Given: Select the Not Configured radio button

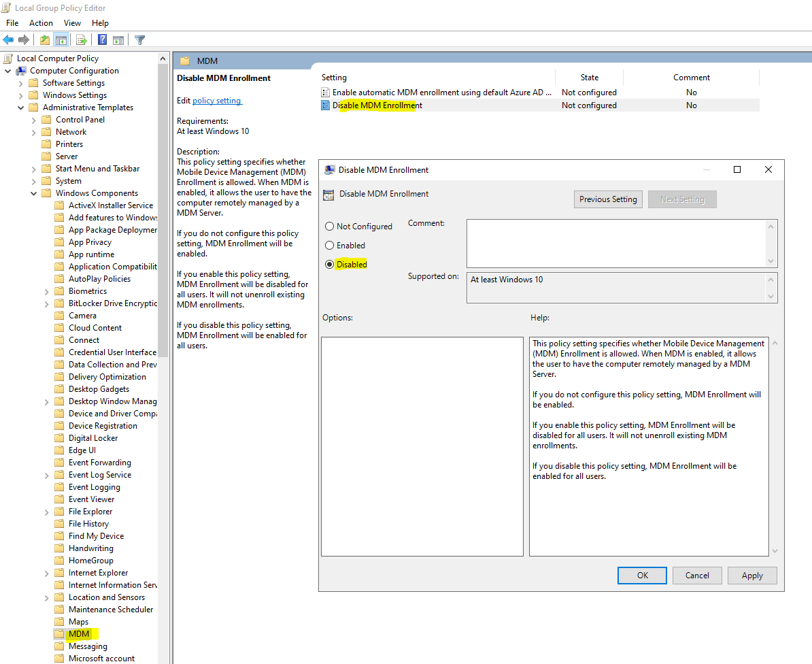Looking at the screenshot, I should coord(330,227).
